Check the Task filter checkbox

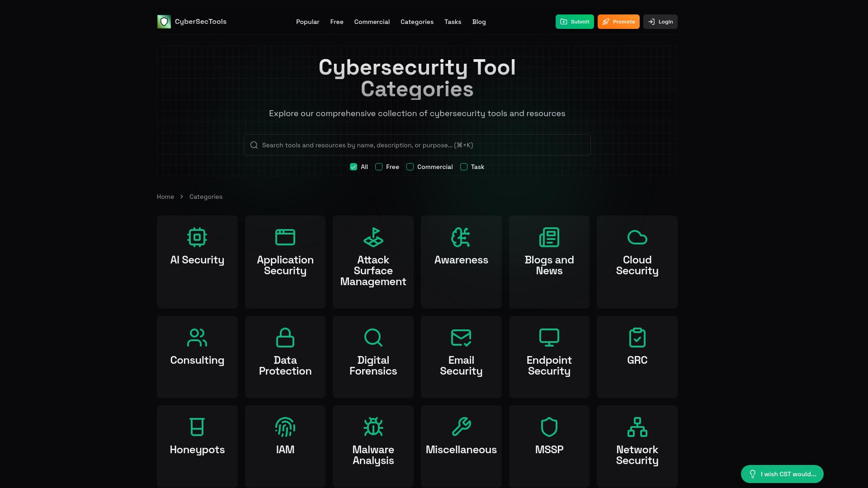click(x=464, y=167)
